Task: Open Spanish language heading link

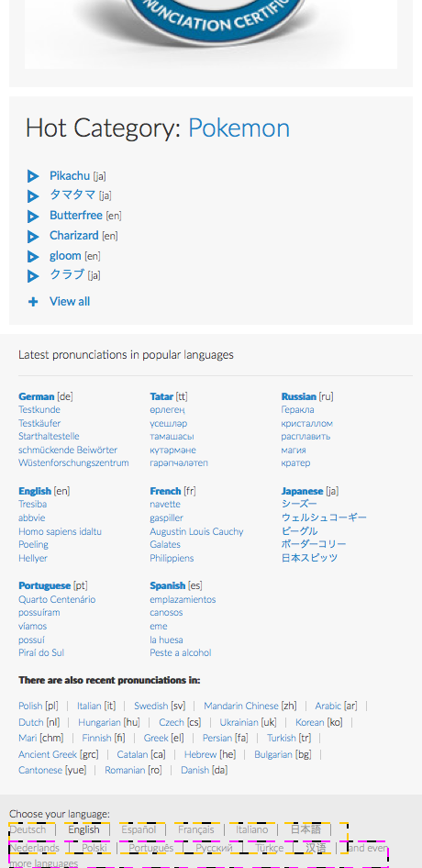Action: point(168,585)
